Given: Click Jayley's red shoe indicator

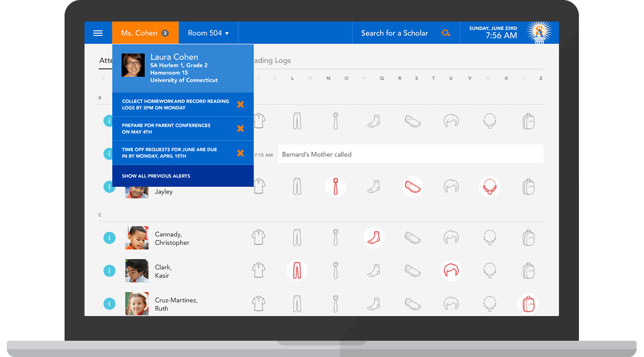Looking at the screenshot, I should coord(413,186).
